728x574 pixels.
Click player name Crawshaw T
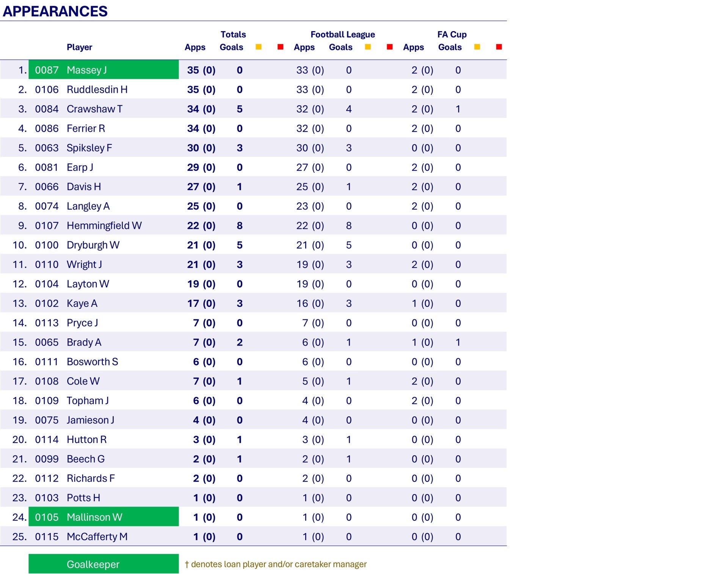click(x=94, y=109)
